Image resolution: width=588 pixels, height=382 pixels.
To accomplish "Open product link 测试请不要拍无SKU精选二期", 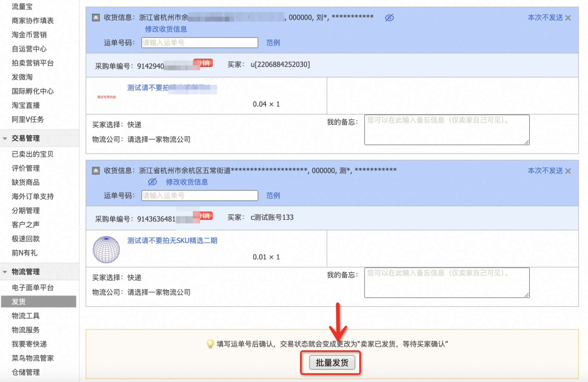I will pyautogui.click(x=172, y=240).
